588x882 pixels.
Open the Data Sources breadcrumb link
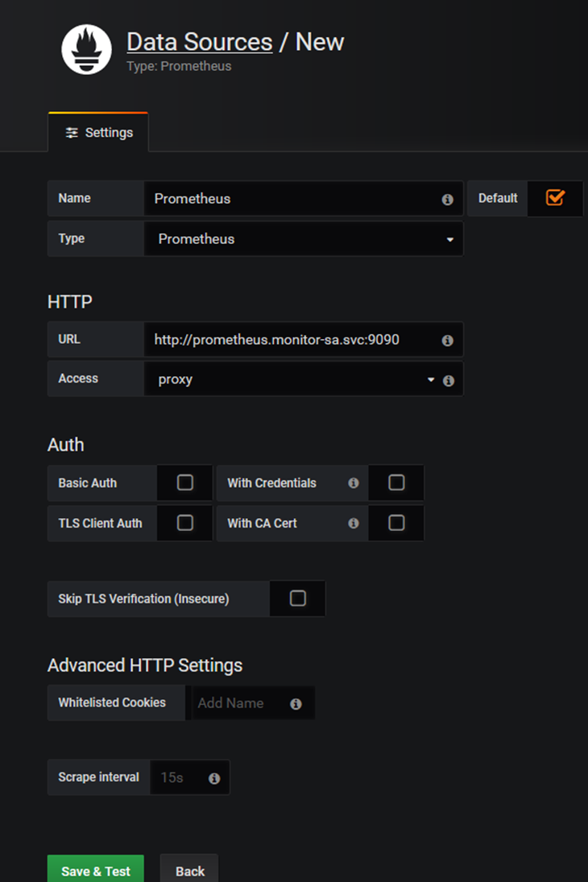click(199, 42)
